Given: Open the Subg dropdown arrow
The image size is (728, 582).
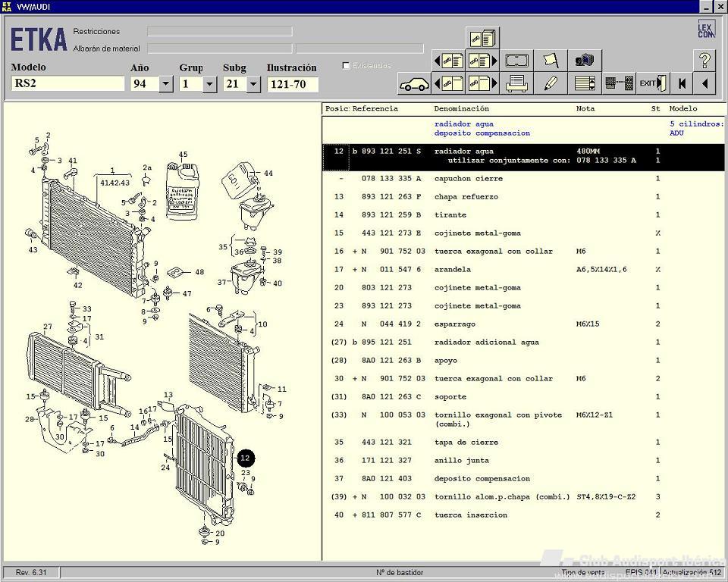Looking at the screenshot, I should pos(253,84).
